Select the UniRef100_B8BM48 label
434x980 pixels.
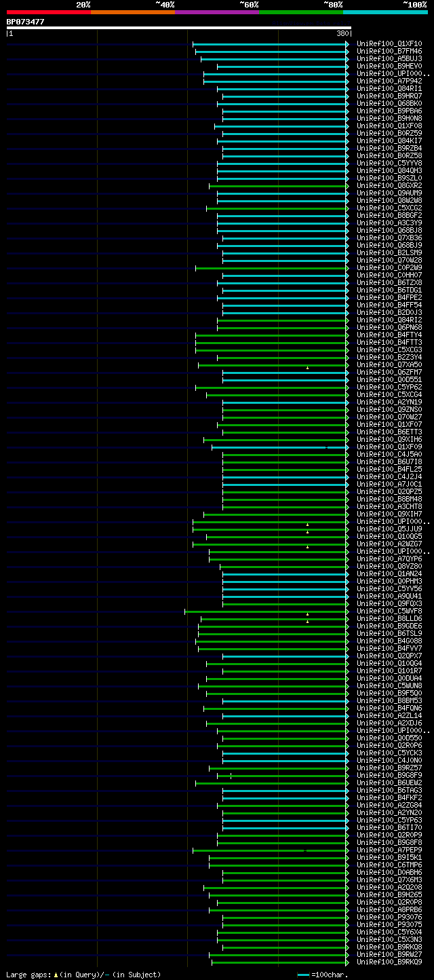click(389, 500)
